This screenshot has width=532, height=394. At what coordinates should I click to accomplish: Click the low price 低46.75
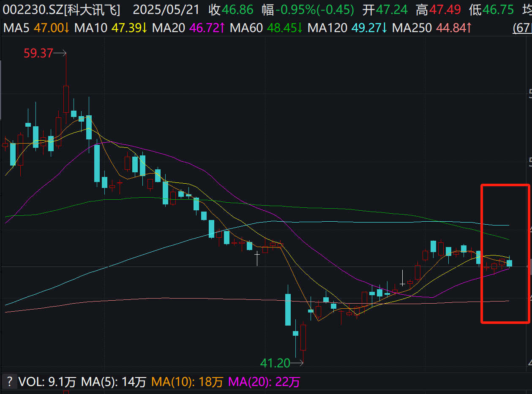click(491, 10)
